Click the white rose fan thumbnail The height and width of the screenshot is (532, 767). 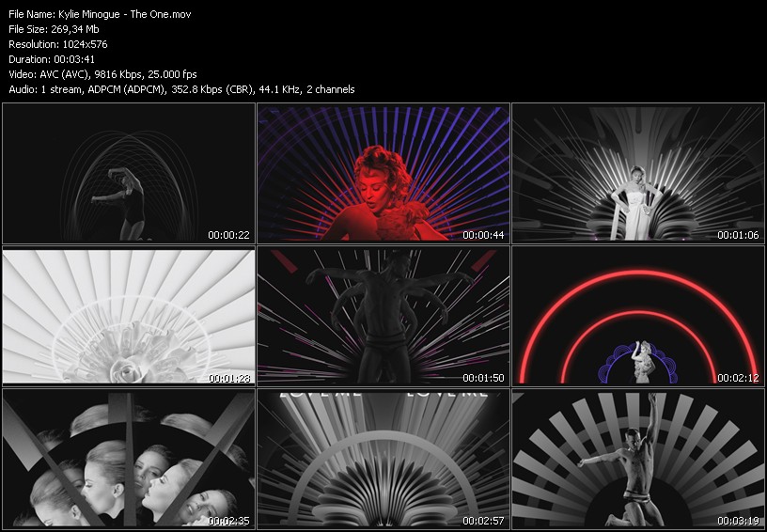pos(129,316)
